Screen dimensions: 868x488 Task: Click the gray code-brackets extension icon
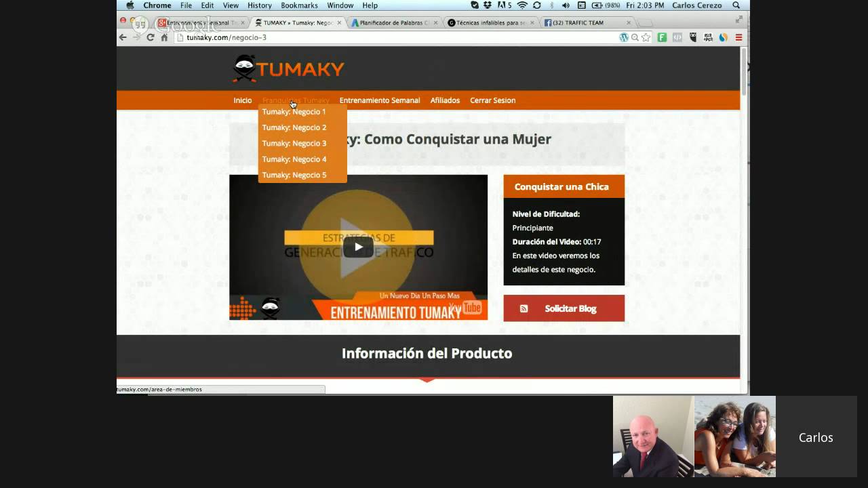(x=677, y=37)
